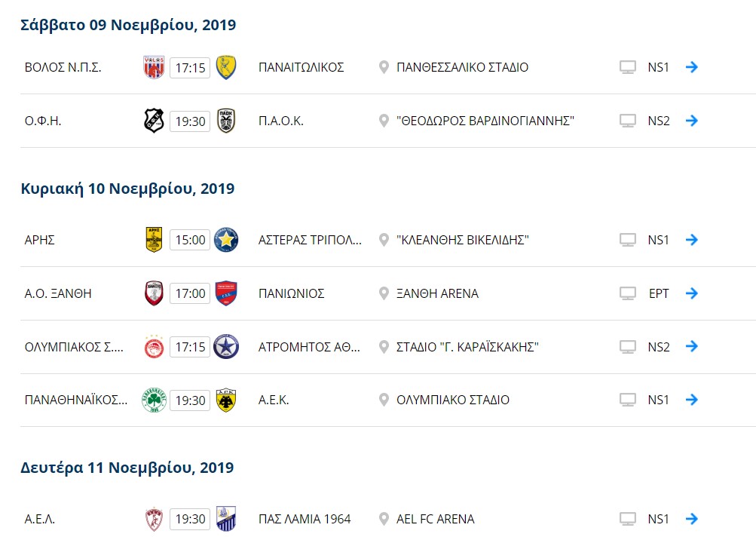This screenshot has height=540, width=756.
Task: Click the Ο.Φ.Η. club logo
Action: click(x=154, y=121)
